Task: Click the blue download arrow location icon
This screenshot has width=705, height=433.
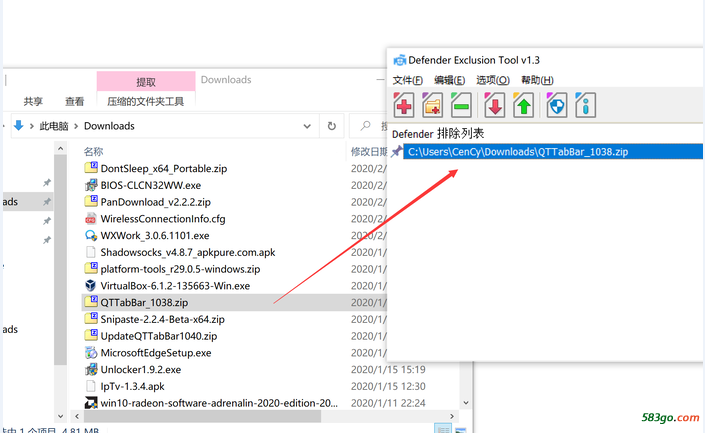Action: [x=18, y=125]
